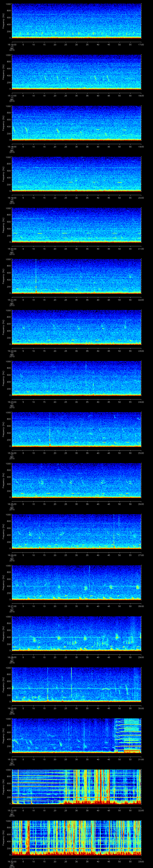
Task: Click the harmonic bands onset in the 16:30:00 panel
Action: point(115,736)
